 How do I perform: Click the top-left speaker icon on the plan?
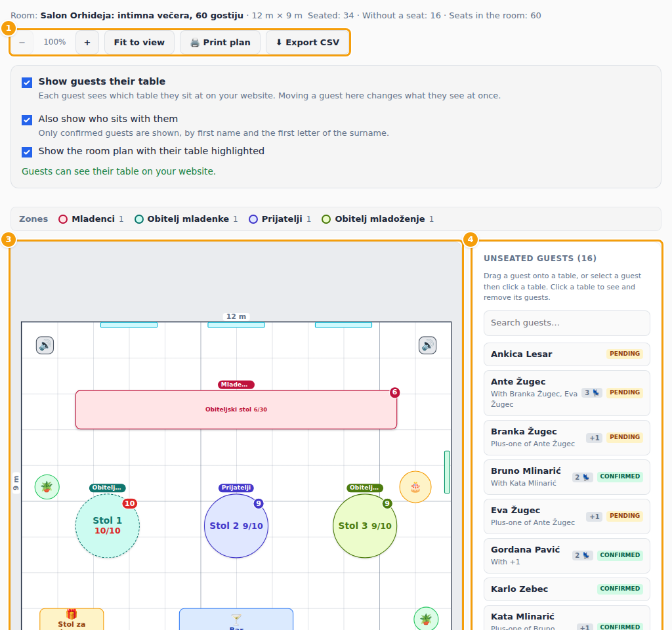(45, 345)
